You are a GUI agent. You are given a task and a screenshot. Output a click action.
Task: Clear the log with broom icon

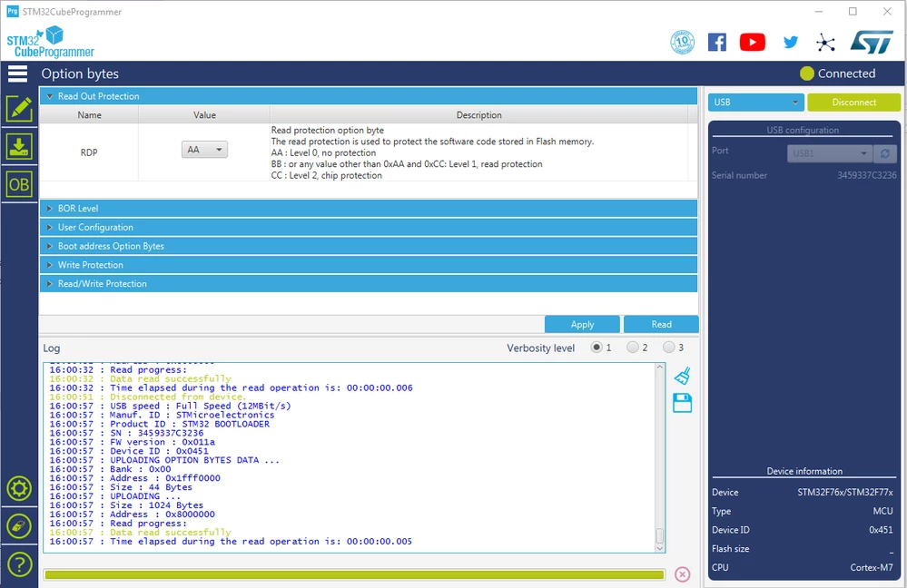[683, 376]
